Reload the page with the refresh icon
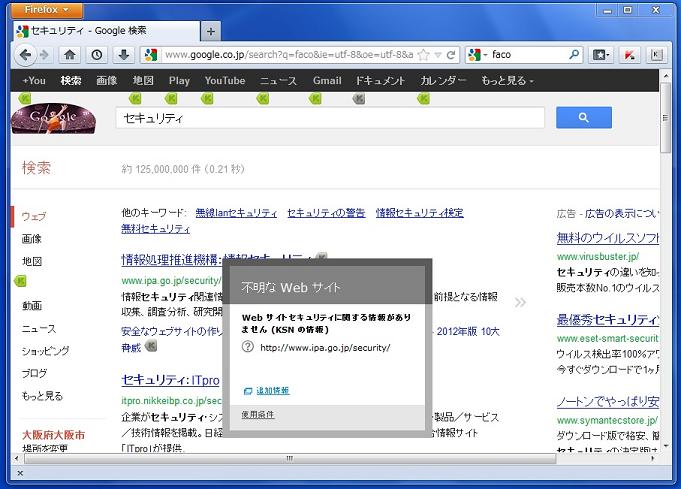 pyautogui.click(x=451, y=55)
